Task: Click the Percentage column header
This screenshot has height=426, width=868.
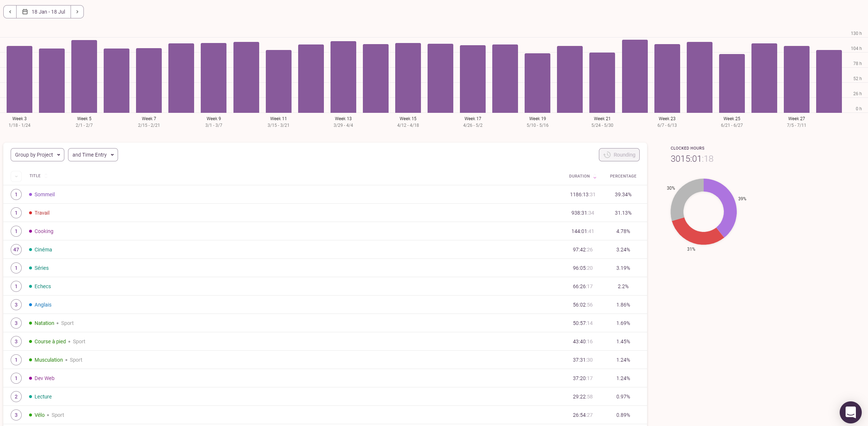Action: [623, 176]
